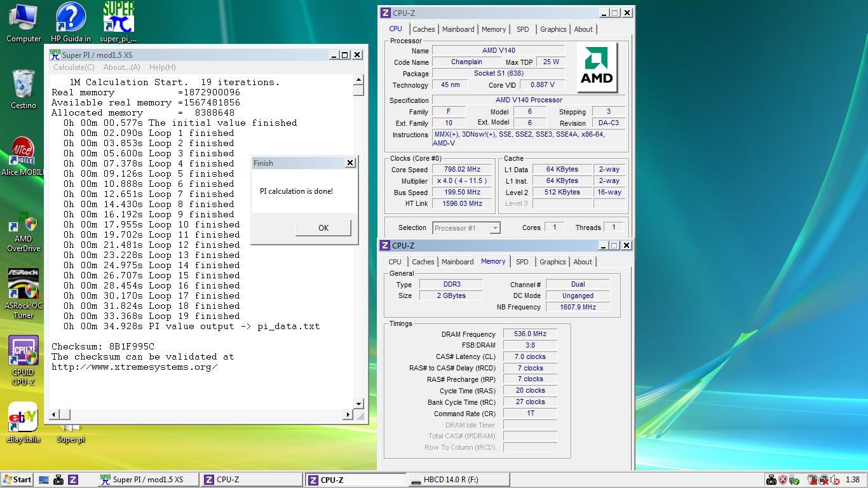Open security shield tray icon
This screenshot has width=868, height=488.
pos(783,480)
